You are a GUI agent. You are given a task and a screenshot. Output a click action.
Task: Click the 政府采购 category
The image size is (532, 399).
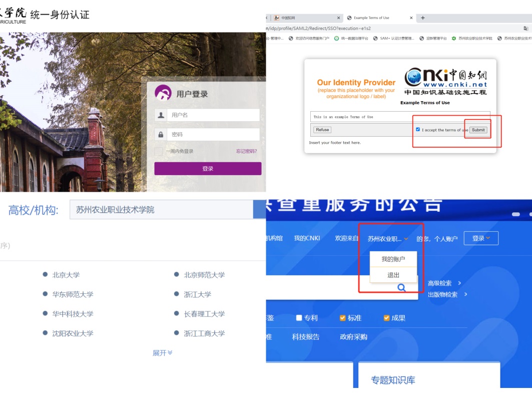[353, 337]
